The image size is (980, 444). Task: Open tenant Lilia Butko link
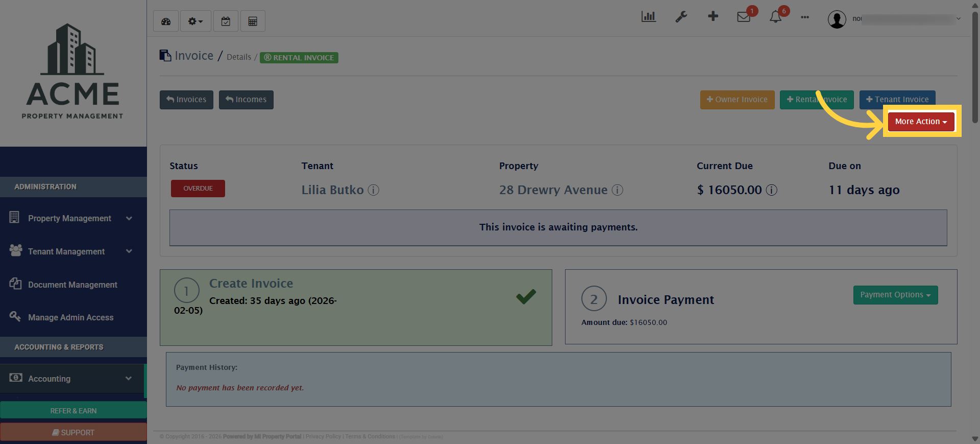[x=332, y=190]
